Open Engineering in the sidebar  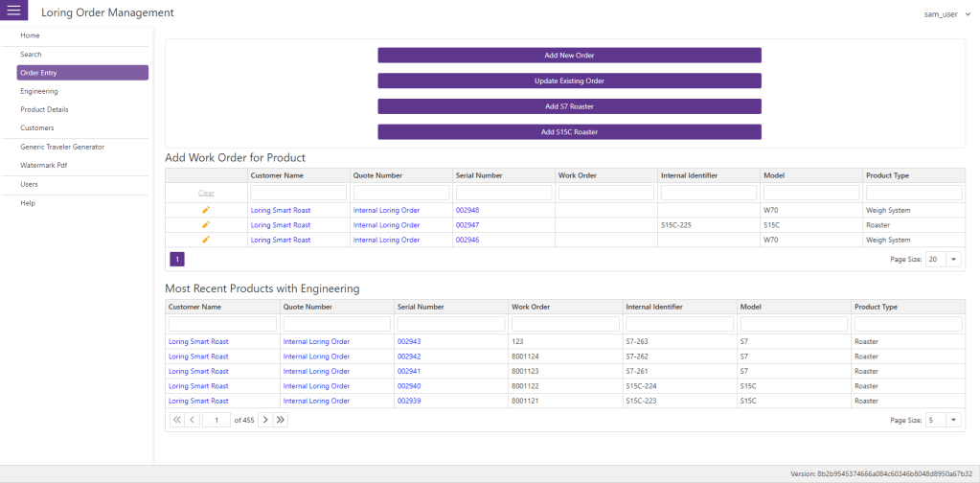coord(39,91)
